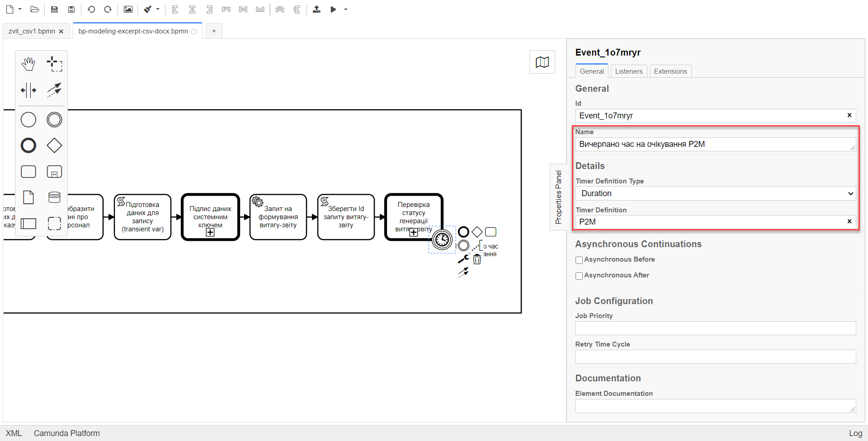
Task: Activate the lasso selection tool
Action: click(54, 64)
